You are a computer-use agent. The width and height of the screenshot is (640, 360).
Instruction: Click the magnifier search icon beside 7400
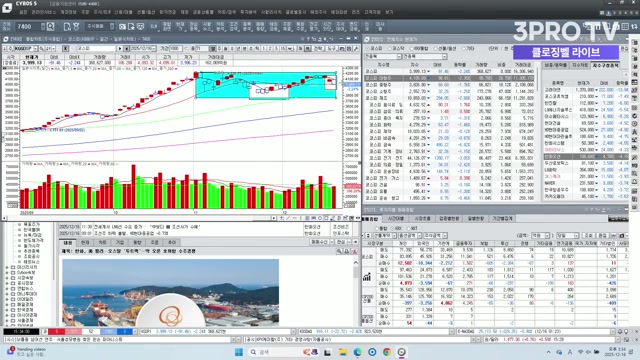tap(51, 27)
